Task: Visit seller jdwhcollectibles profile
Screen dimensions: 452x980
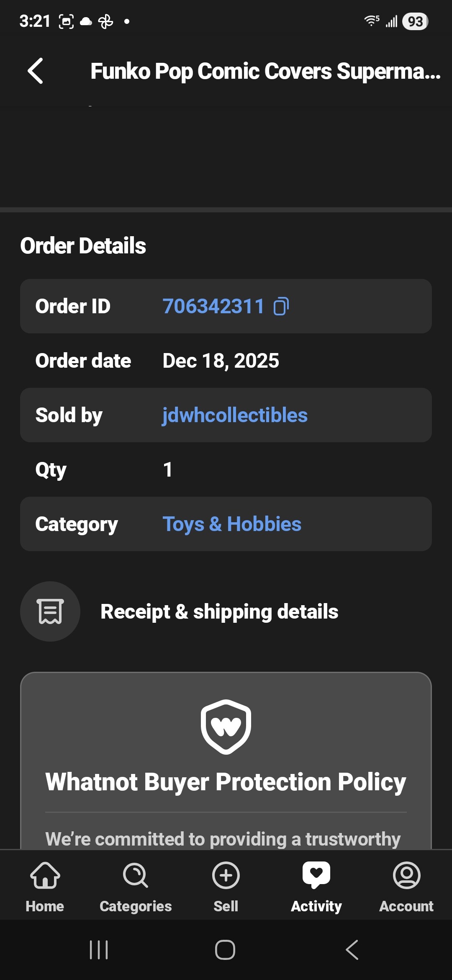Action: pos(235,415)
